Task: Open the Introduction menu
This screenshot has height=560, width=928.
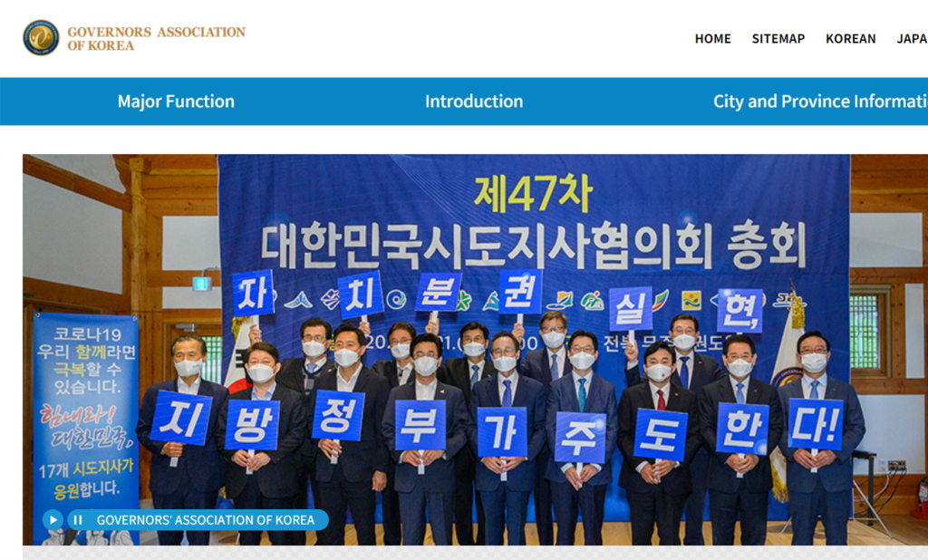Action: (x=474, y=101)
